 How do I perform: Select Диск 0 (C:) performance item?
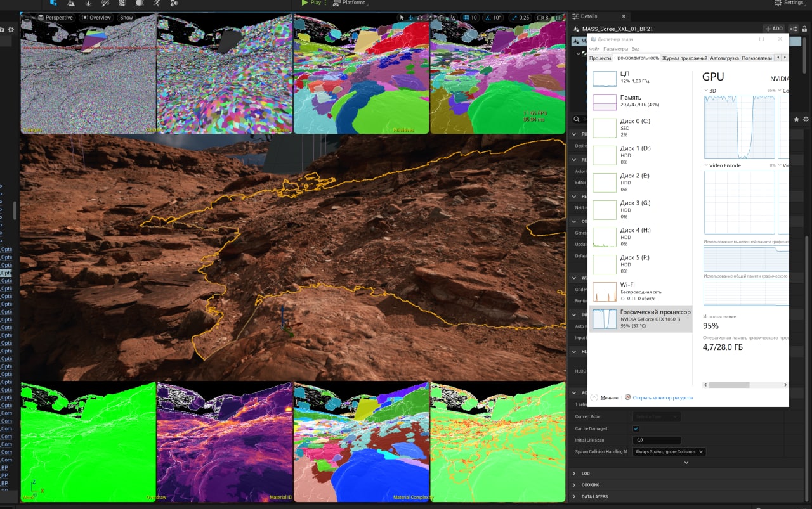click(x=641, y=128)
